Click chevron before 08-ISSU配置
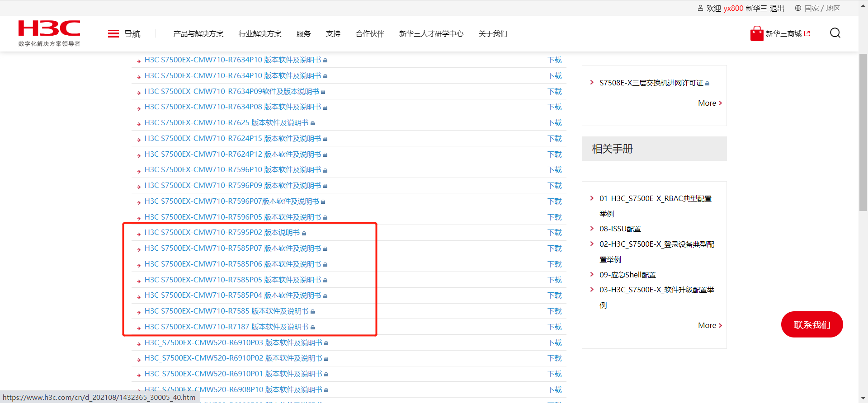The image size is (868, 403). (x=592, y=229)
